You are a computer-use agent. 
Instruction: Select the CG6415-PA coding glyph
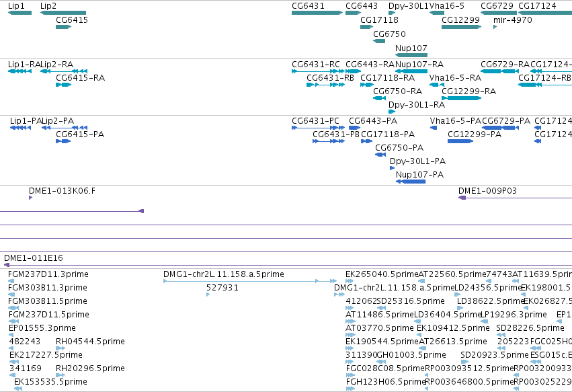(63, 141)
